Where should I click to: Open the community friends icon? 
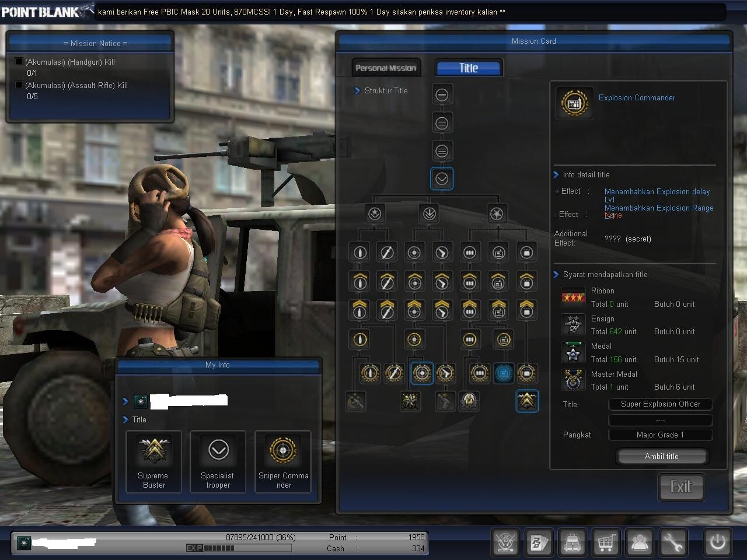coord(640,542)
